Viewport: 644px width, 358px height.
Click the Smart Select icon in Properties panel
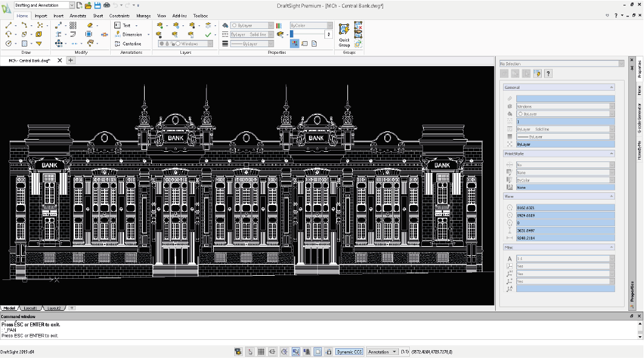click(537, 74)
